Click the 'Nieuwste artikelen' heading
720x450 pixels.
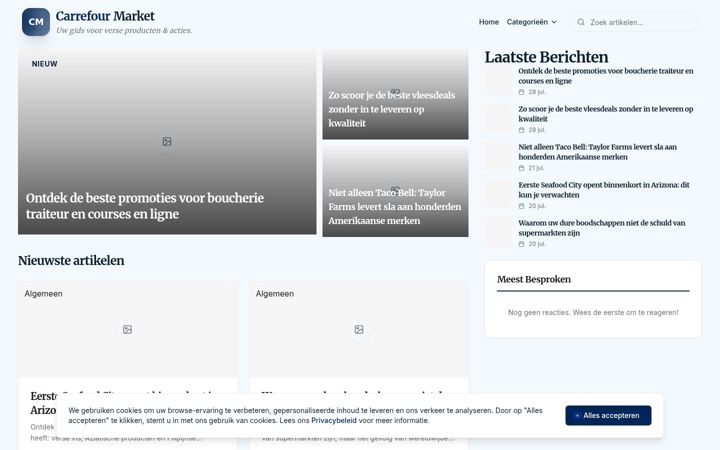pos(71,260)
